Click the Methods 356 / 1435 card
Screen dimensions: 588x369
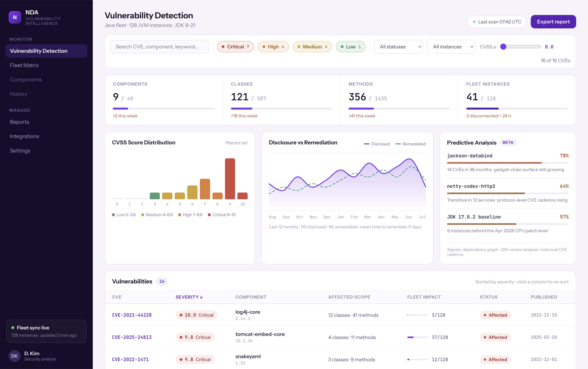click(x=399, y=100)
